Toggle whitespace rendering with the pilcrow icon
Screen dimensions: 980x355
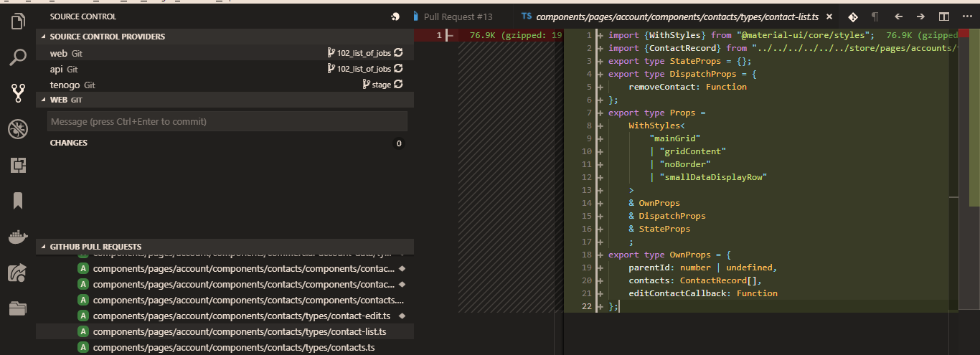875,16
